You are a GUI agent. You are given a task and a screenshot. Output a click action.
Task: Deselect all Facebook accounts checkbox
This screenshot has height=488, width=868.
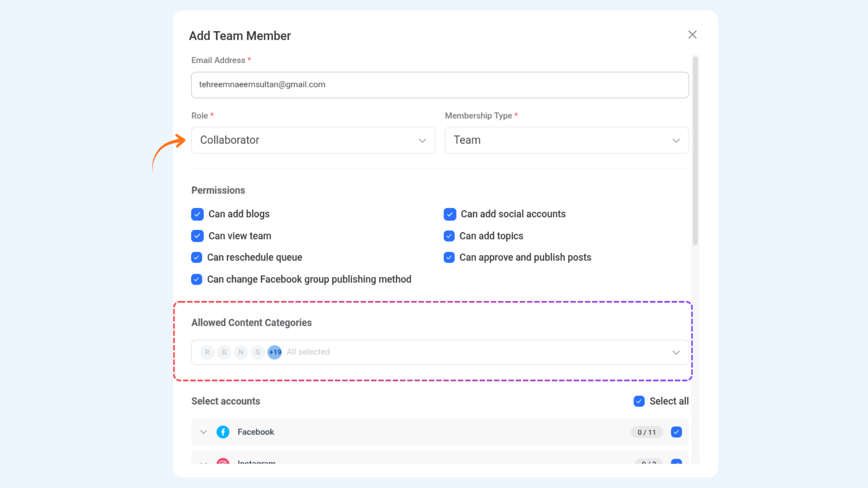click(676, 432)
